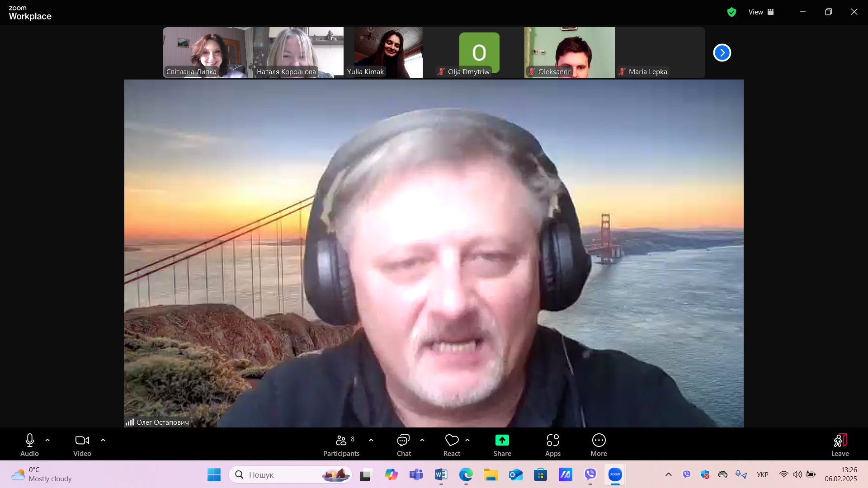This screenshot has height=488, width=868.
Task: Open the Chat panel
Action: coord(404,445)
